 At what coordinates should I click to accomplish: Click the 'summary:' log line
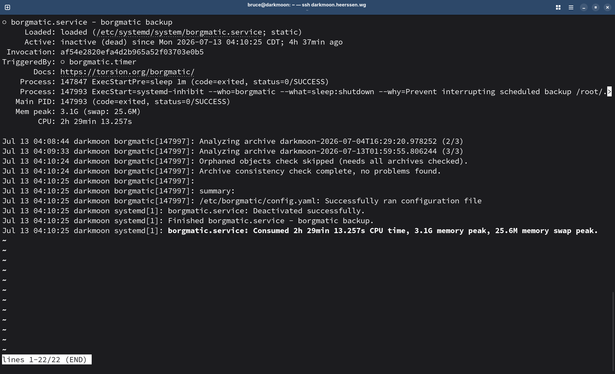(x=217, y=191)
